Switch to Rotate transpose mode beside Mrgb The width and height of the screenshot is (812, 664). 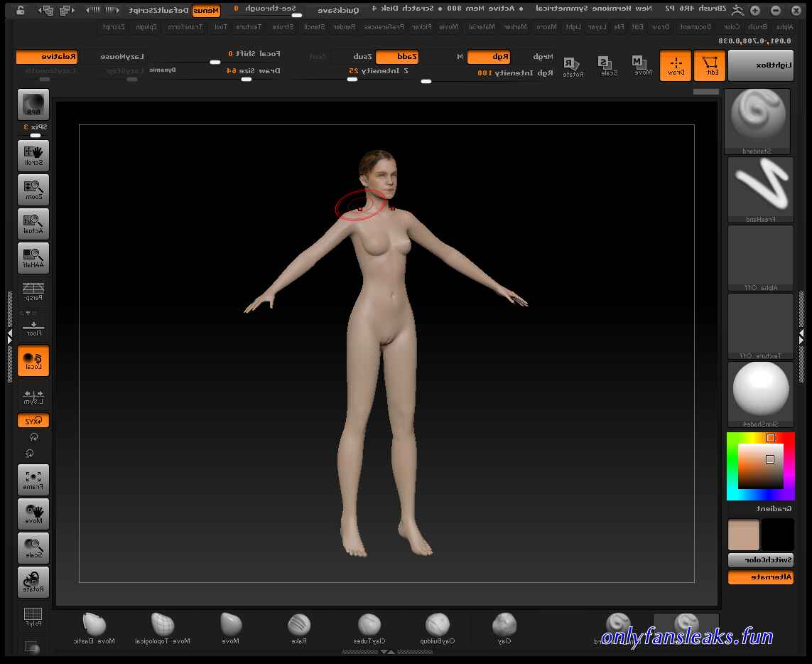(573, 66)
